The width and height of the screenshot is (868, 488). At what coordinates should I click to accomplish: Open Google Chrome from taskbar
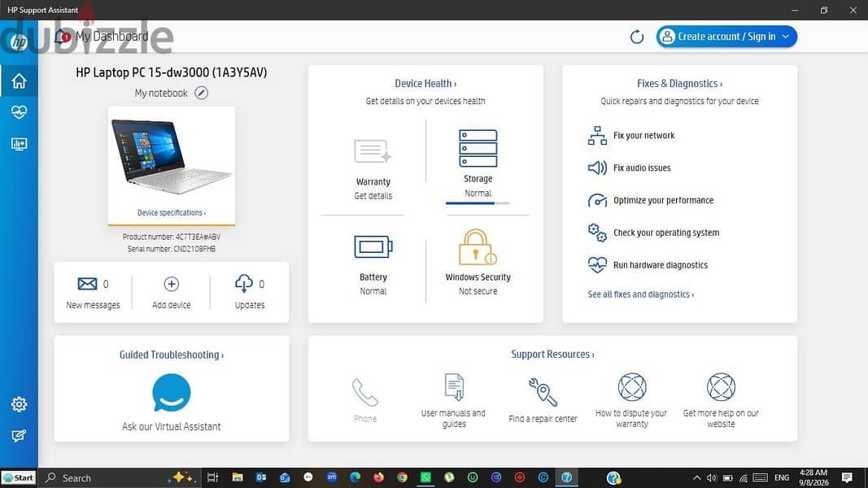pyautogui.click(x=403, y=477)
